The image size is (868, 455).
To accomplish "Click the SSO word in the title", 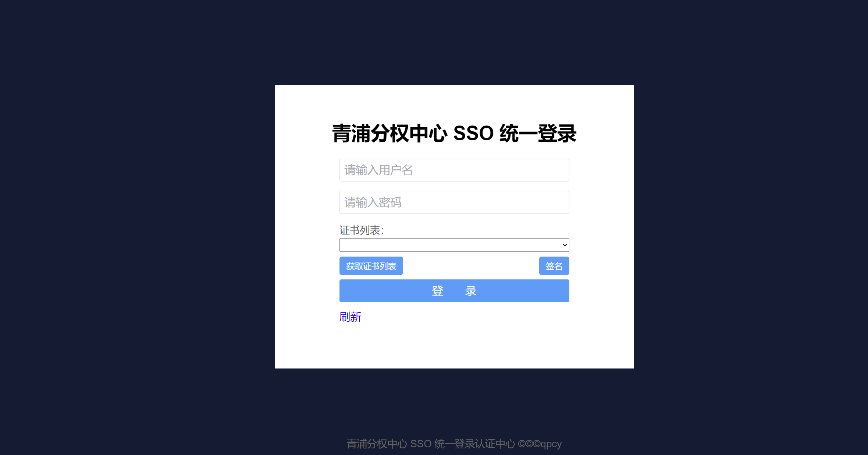I will coord(473,133).
